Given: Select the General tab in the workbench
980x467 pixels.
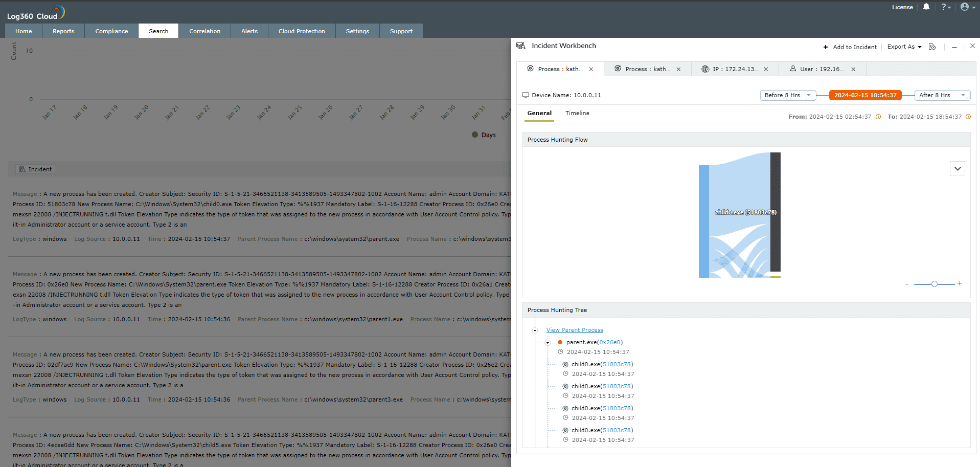Looking at the screenshot, I should pyautogui.click(x=539, y=113).
